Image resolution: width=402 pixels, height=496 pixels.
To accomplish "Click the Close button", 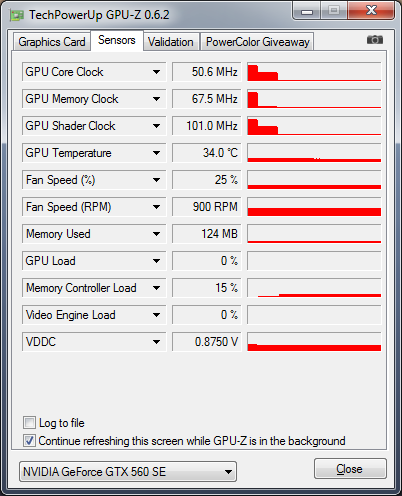I will click(350, 469).
